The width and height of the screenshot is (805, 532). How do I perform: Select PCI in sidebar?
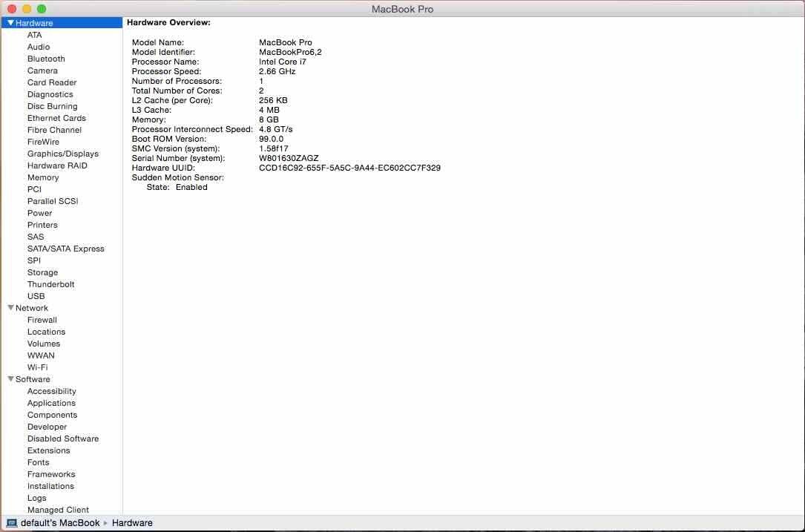pyautogui.click(x=34, y=189)
